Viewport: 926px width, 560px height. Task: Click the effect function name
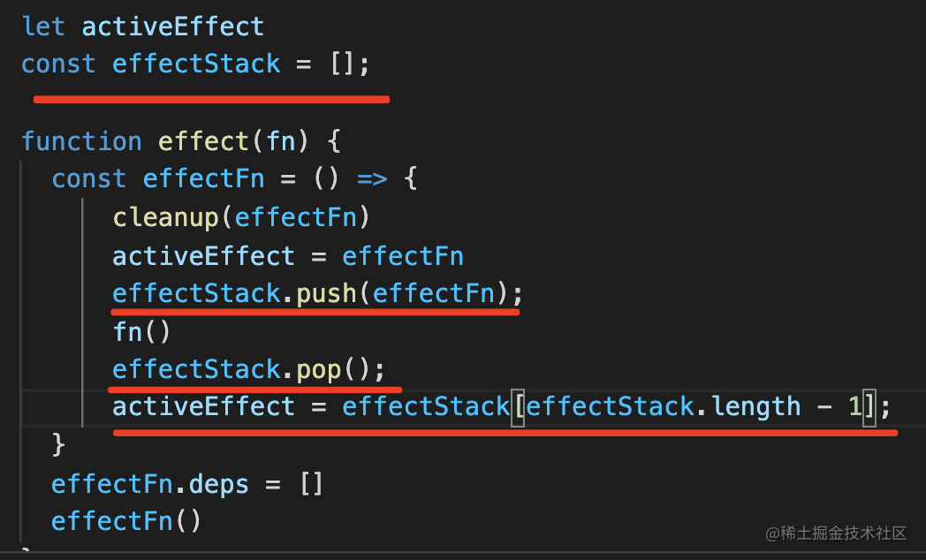204,141
